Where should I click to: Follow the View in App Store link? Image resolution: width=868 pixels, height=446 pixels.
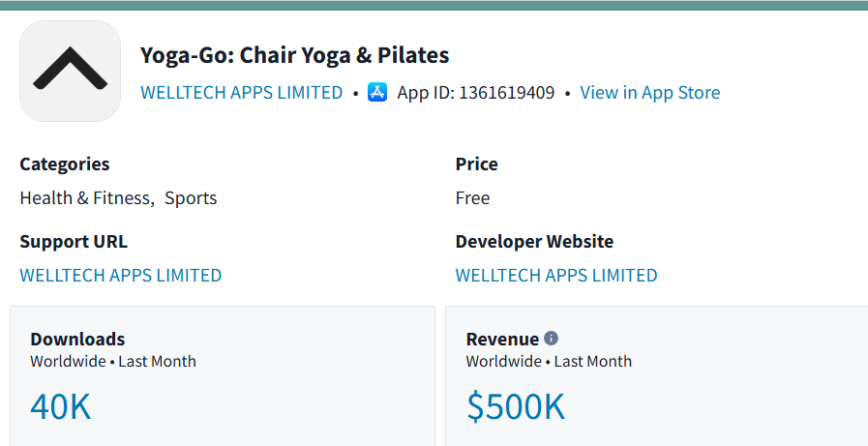(x=650, y=93)
